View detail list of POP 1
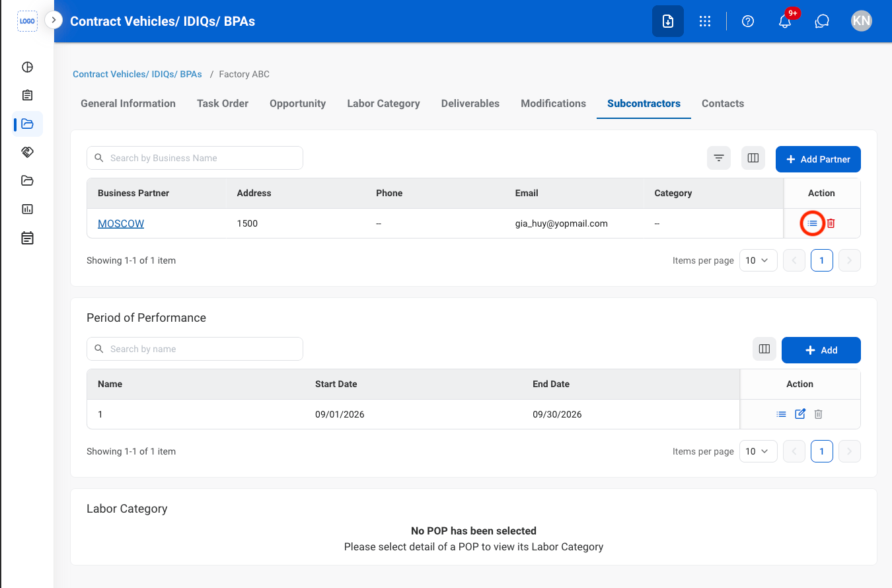This screenshot has width=892, height=588. (782, 414)
